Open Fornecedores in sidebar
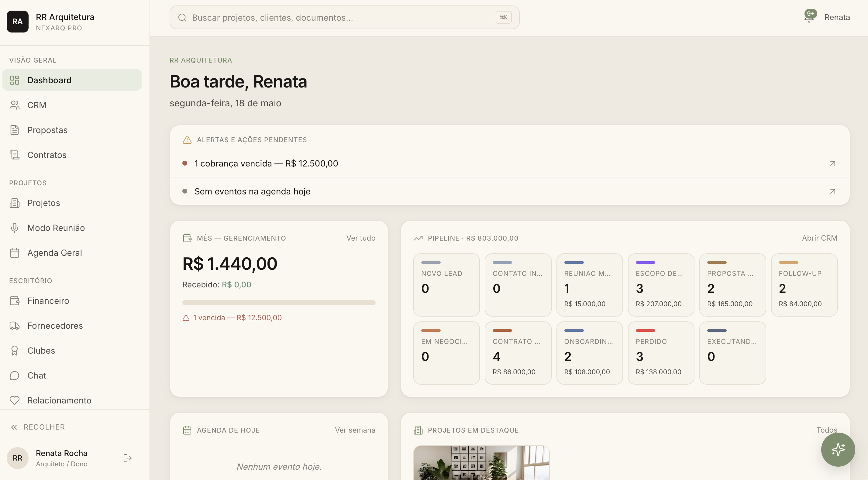 [72, 326]
